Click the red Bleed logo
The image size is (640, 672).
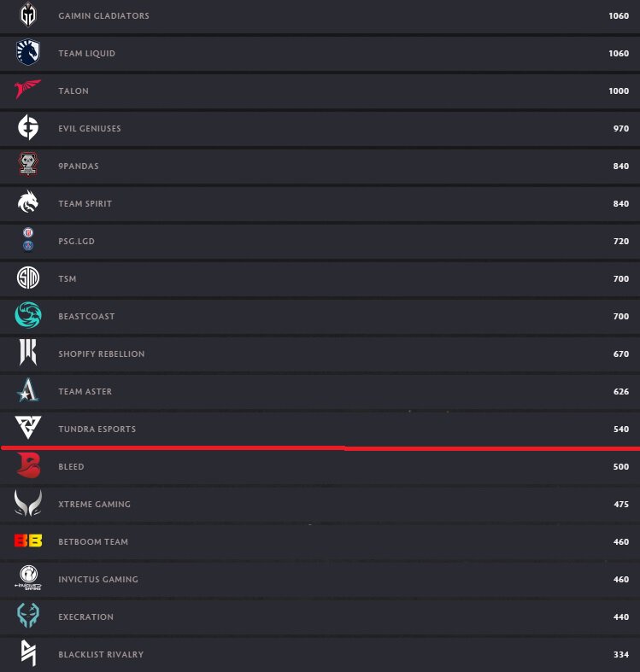[x=28, y=466]
